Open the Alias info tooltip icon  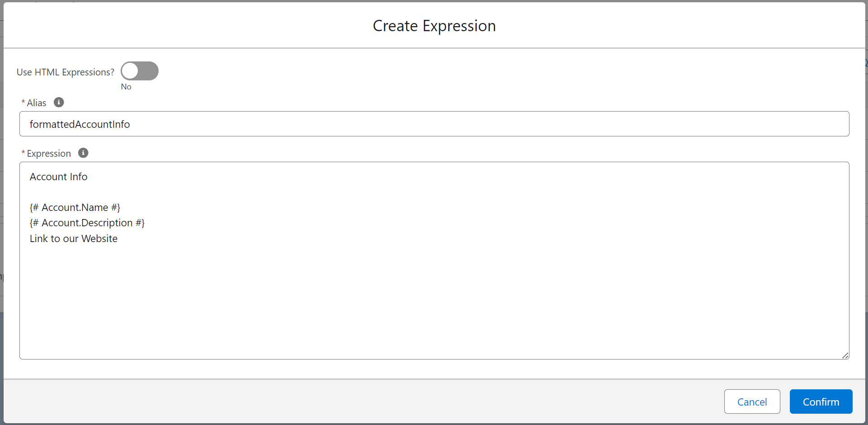tap(59, 102)
